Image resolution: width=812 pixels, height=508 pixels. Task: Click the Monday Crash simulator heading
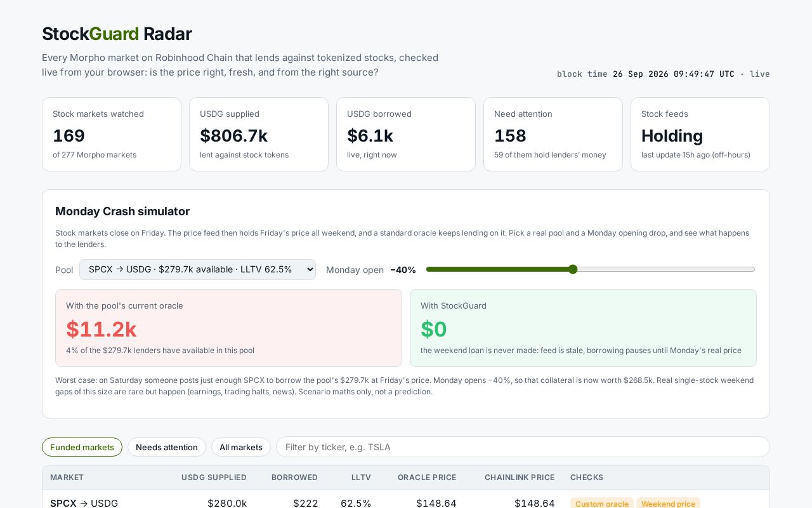pos(122,211)
